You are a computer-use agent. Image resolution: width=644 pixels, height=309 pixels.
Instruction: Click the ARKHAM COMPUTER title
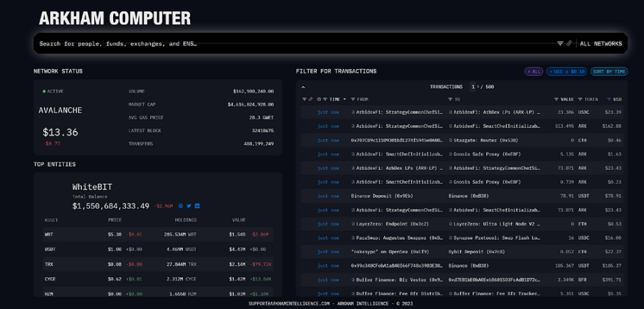click(x=115, y=18)
